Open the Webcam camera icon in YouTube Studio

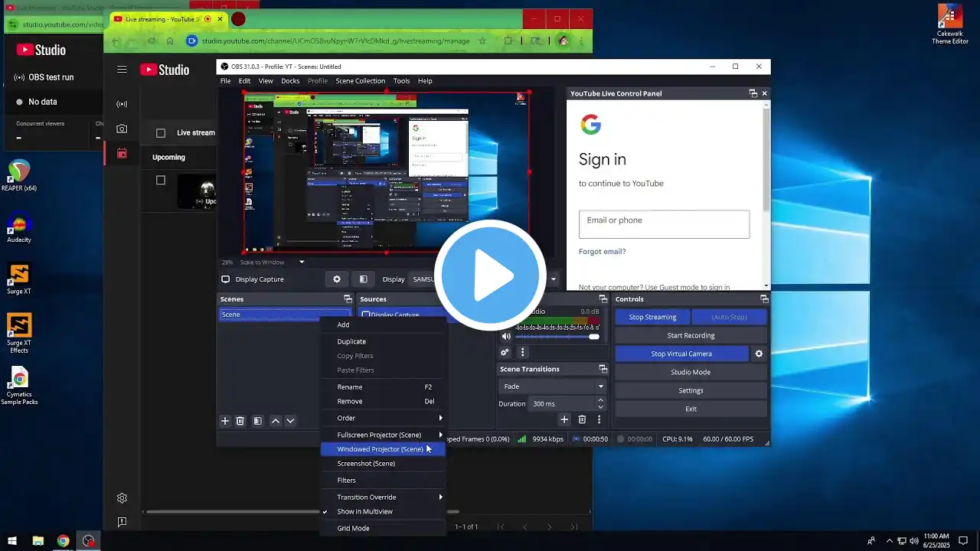tap(122, 129)
